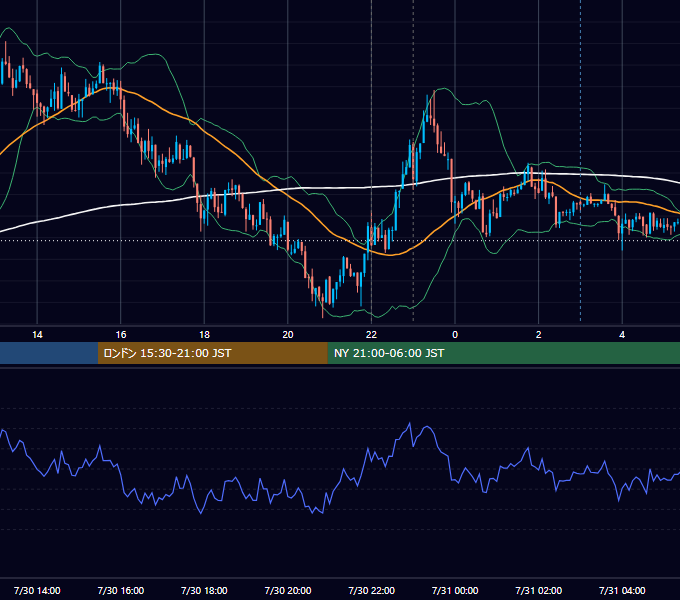The width and height of the screenshot is (680, 600).
Task: Click the London 15:30-21:00 JST session bar
Action: 212,353
